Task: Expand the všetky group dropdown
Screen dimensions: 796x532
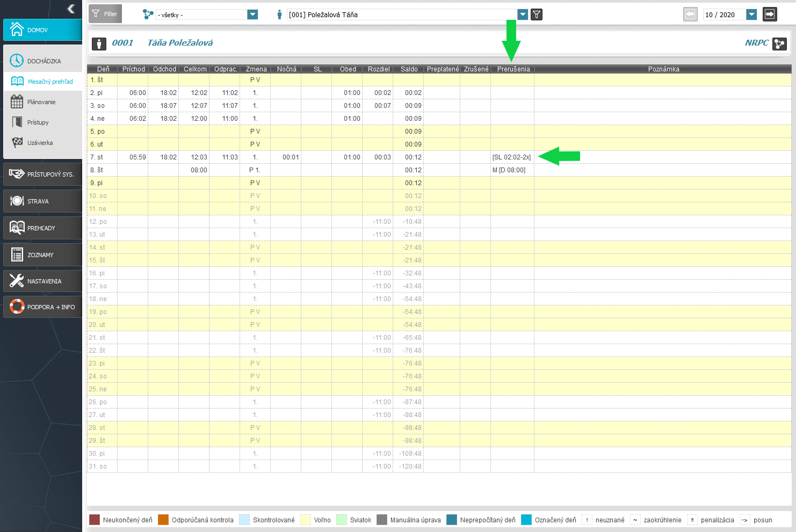Action: click(x=252, y=14)
